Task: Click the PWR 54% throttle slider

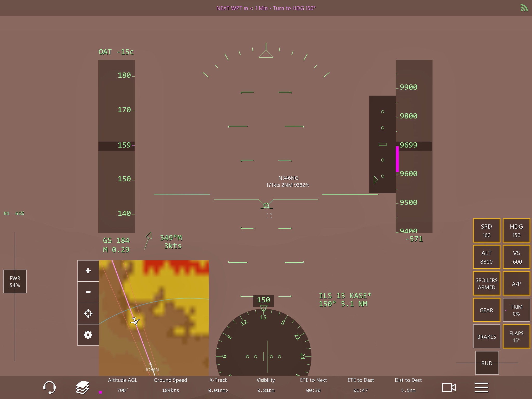Action: click(x=15, y=281)
